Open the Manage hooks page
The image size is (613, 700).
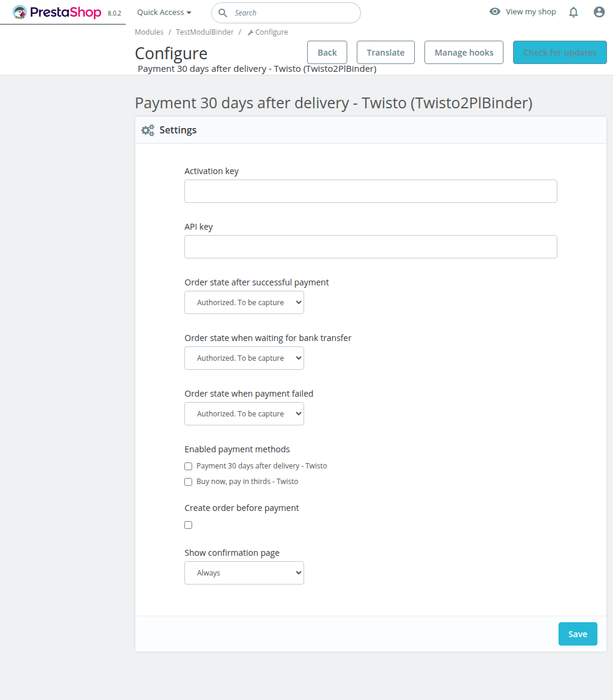463,52
